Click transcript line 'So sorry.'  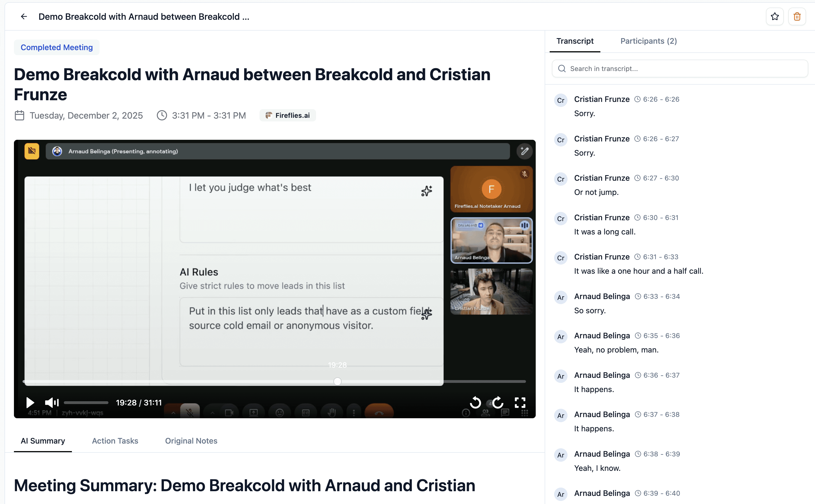[590, 310]
